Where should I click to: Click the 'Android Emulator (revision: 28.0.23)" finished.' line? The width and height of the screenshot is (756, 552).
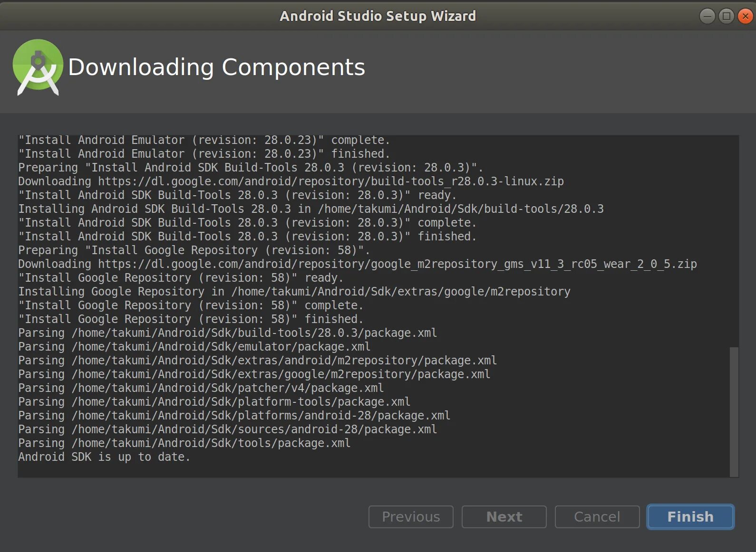(204, 154)
